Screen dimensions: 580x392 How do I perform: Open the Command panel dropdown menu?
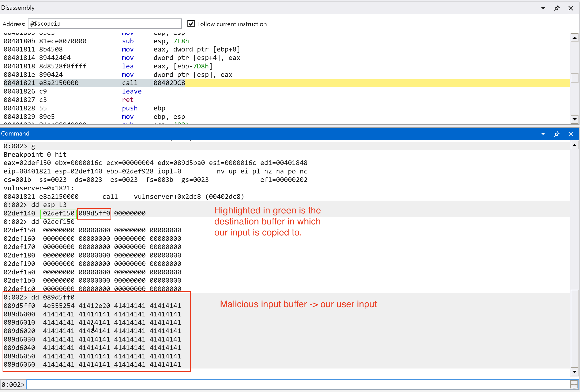tap(543, 134)
